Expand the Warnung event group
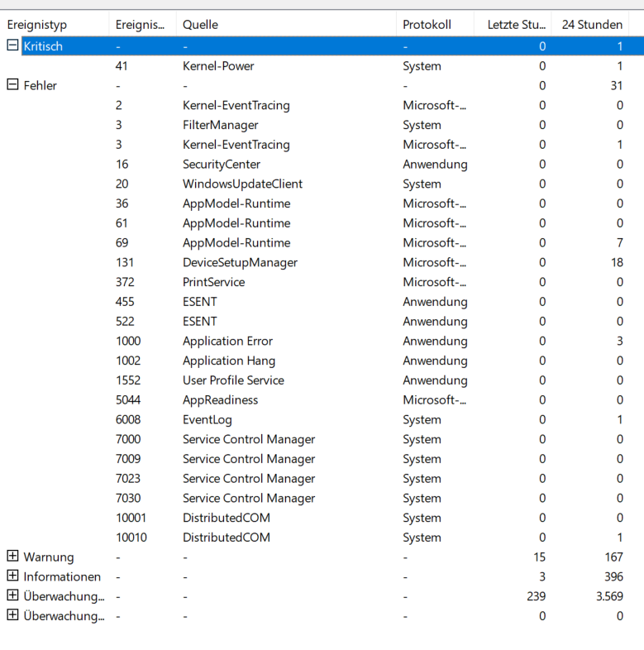This screenshot has height=650, width=644. click(13, 556)
